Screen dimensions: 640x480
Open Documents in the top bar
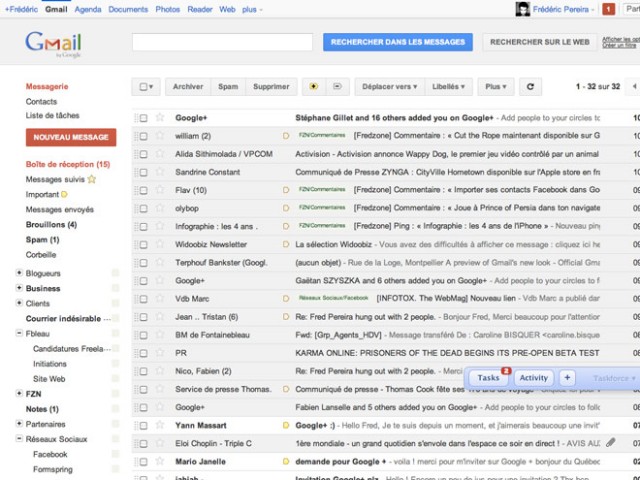click(x=128, y=9)
